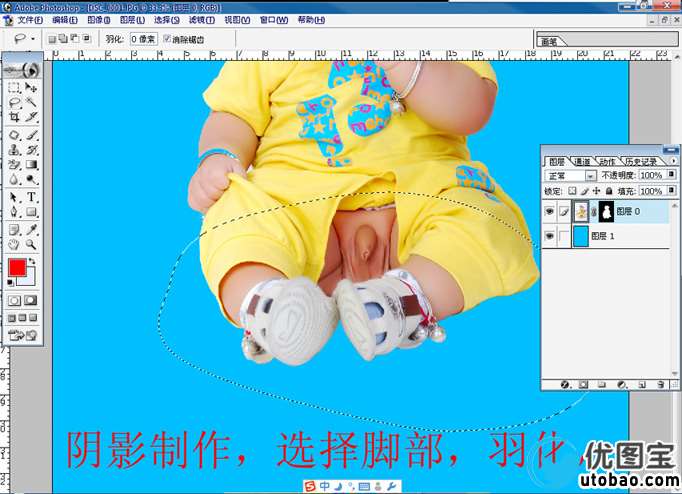682x494 pixels.
Task: Select the Rectangular Marquee tool
Action: click(14, 87)
